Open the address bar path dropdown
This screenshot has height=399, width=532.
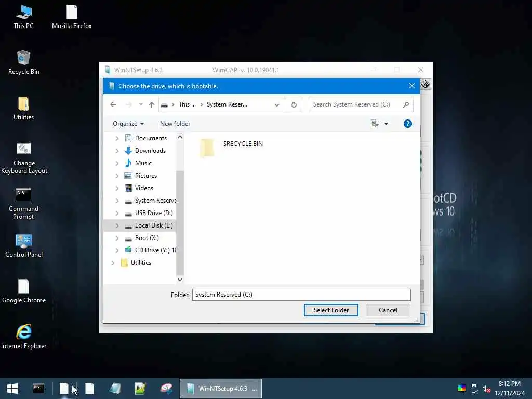coord(277,105)
